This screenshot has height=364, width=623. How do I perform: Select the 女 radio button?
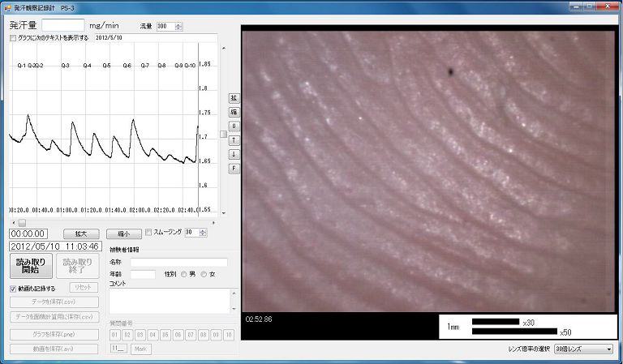click(204, 274)
